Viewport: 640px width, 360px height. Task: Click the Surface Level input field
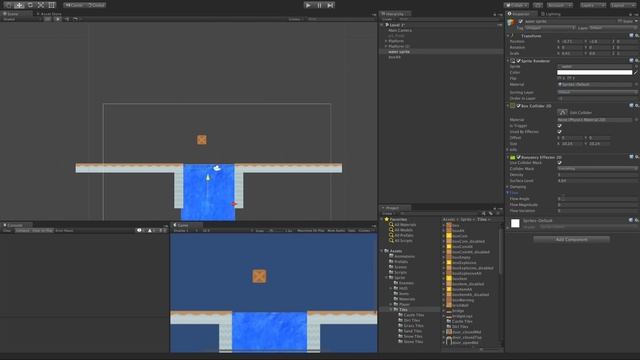click(597, 180)
